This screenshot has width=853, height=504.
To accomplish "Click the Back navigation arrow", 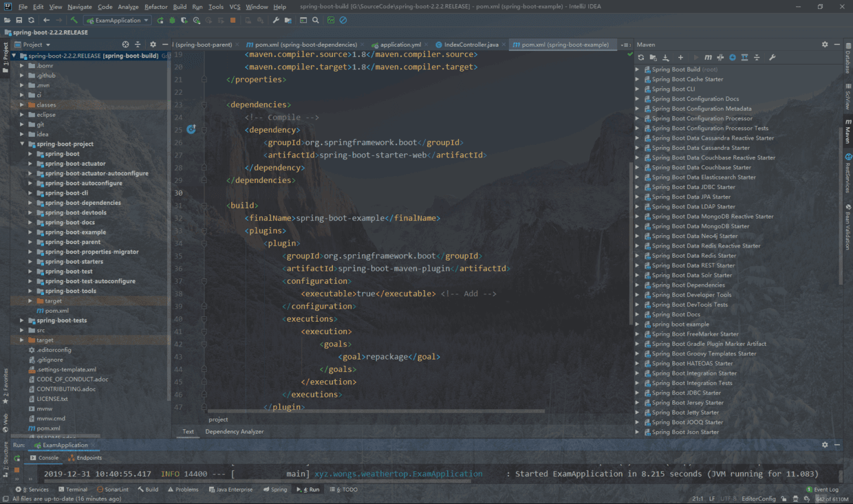I will click(x=46, y=20).
